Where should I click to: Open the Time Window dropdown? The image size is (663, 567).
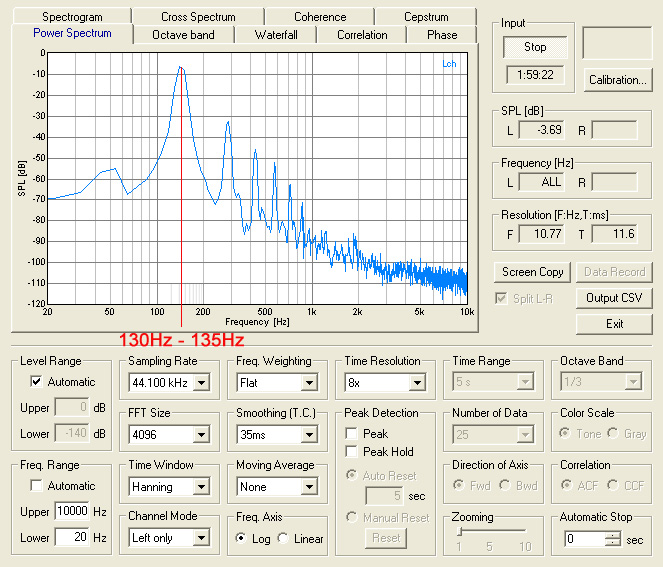pos(202,487)
